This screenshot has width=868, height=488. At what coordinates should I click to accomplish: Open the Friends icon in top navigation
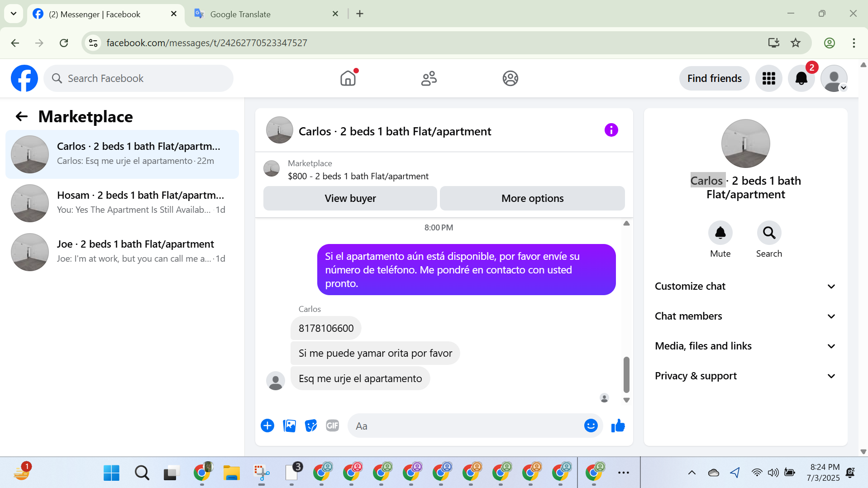429,78
